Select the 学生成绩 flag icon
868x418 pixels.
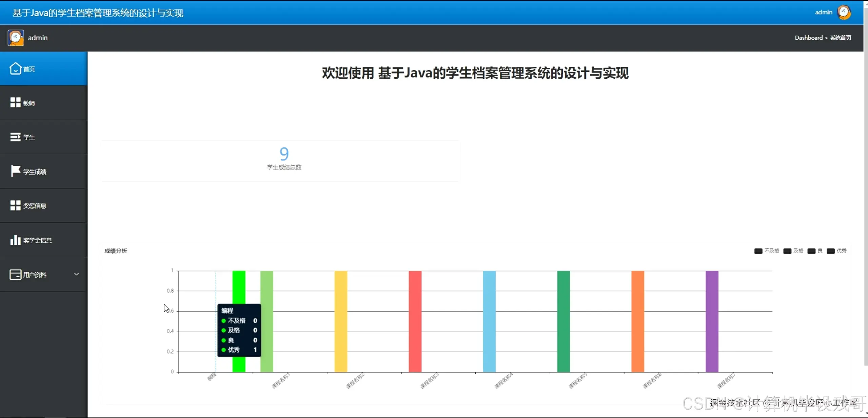(15, 171)
